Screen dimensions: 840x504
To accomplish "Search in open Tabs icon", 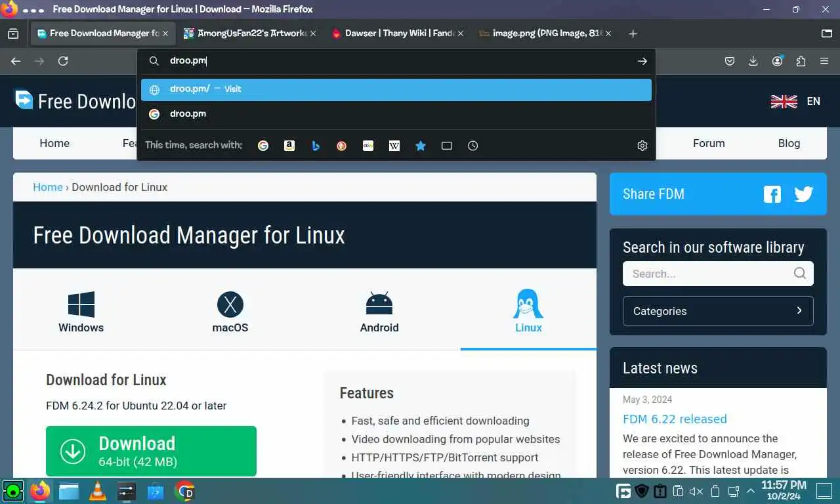I will (447, 146).
